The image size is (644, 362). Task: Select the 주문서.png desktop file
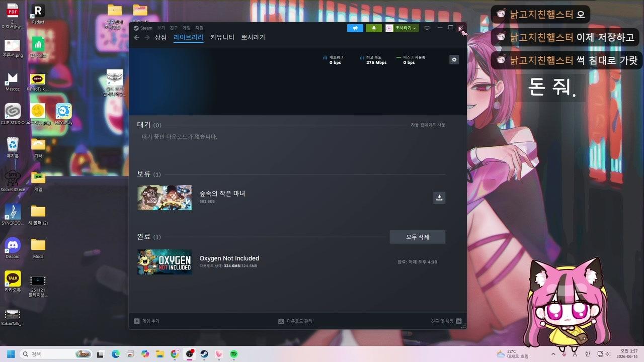(x=13, y=48)
